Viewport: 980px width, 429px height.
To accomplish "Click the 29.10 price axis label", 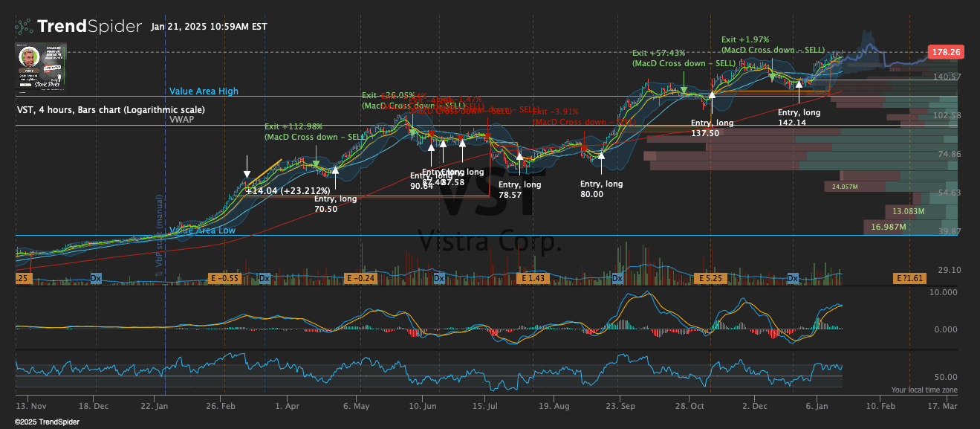I will coord(950,270).
